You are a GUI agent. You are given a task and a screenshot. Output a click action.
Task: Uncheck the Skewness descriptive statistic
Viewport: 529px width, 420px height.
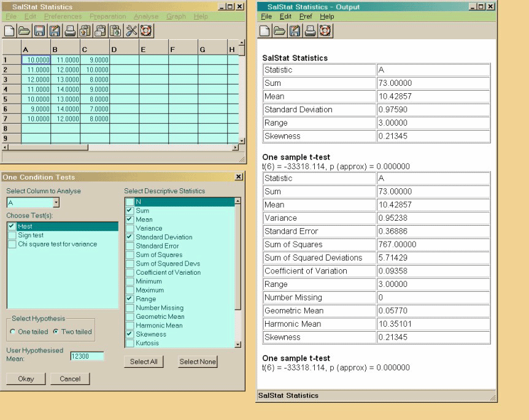[129, 334]
